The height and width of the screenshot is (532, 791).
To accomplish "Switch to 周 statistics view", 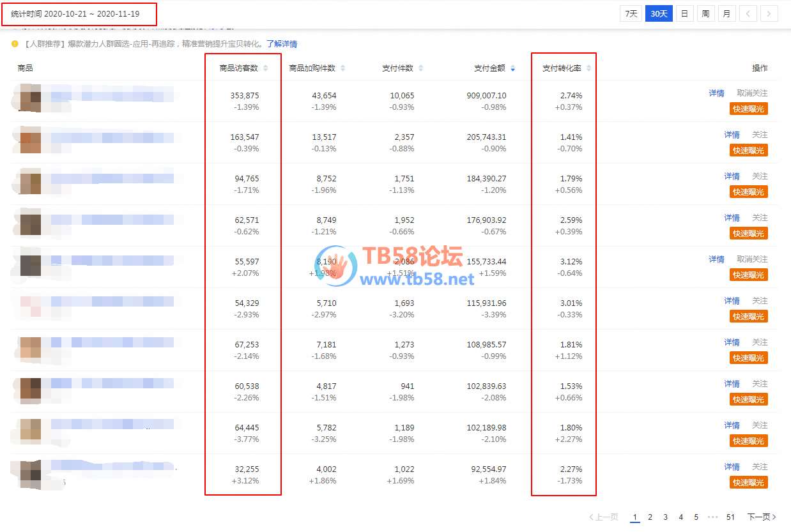I will (x=705, y=13).
